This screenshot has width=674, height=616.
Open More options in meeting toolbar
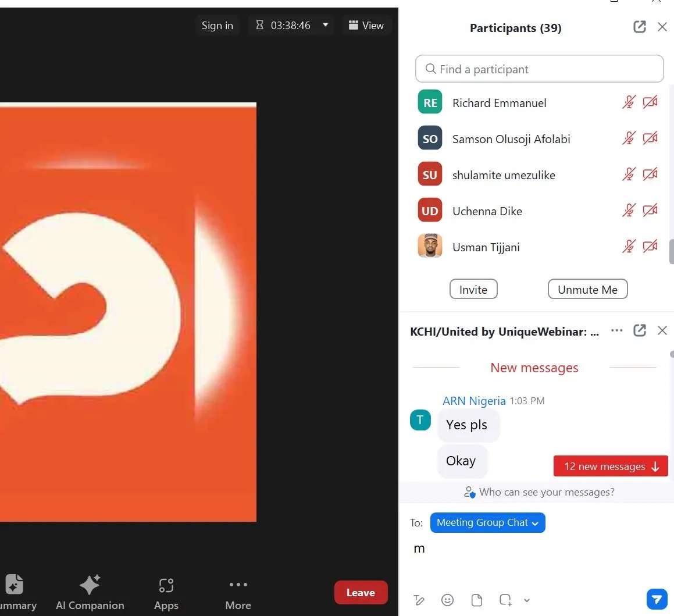coord(238,593)
